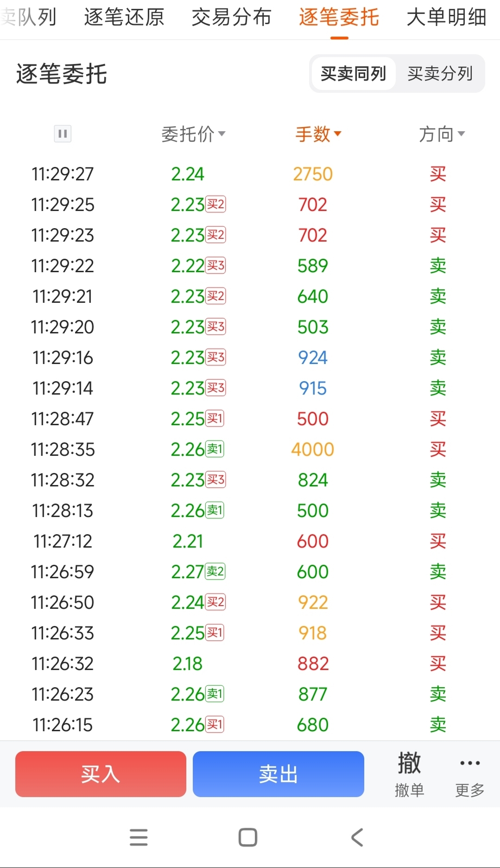Sort by 委托价 column dropdown
The image size is (500, 868).
pos(193,134)
